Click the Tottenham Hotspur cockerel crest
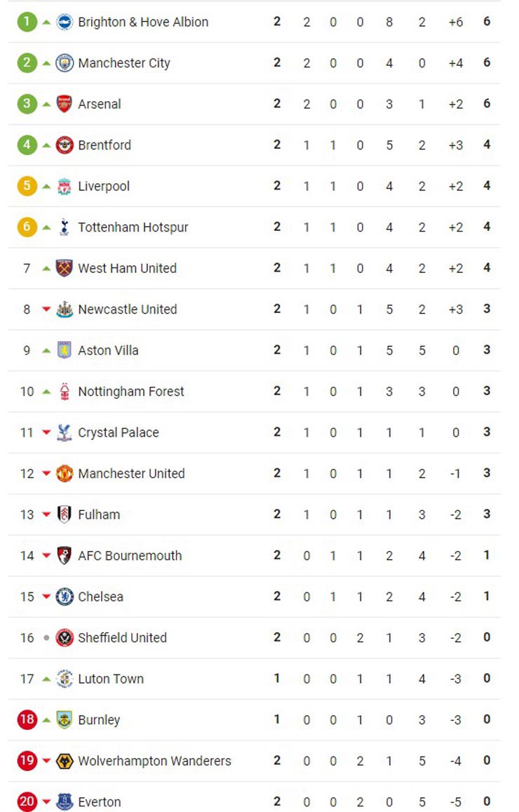519x812 pixels. point(65,227)
